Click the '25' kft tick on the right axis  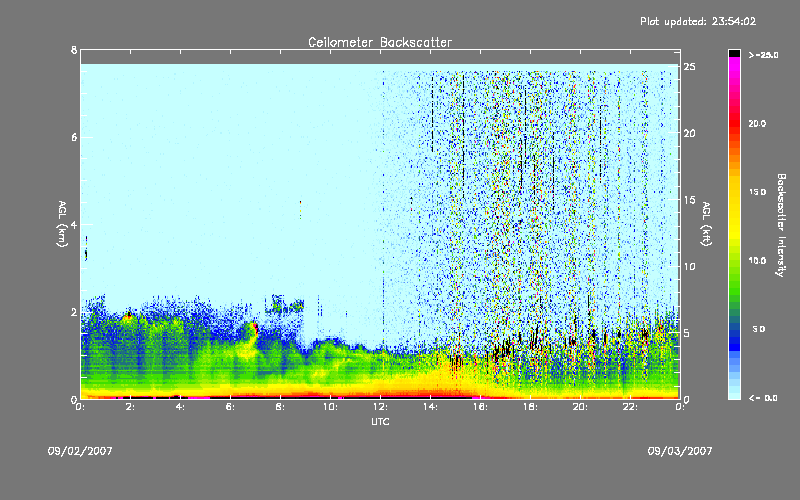[x=690, y=67]
